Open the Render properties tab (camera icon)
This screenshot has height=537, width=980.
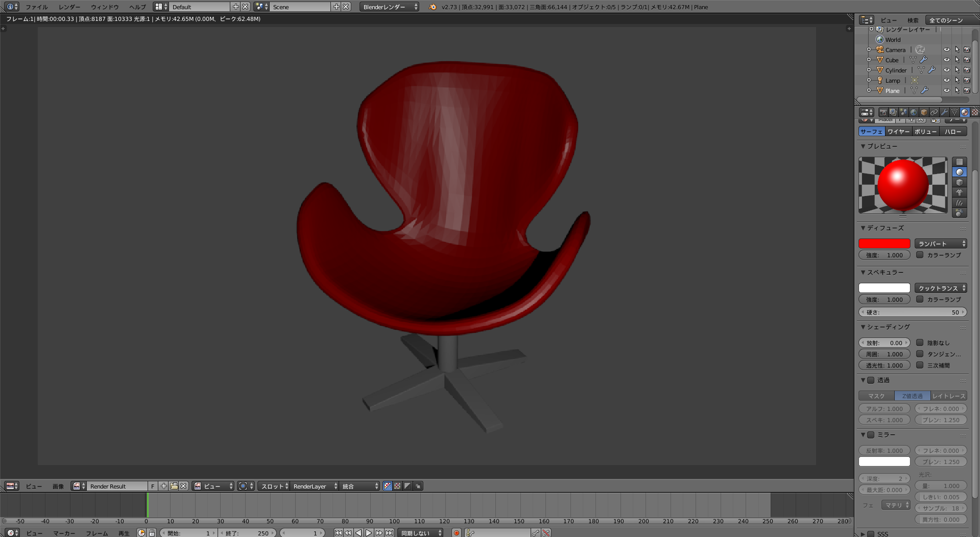[883, 112]
